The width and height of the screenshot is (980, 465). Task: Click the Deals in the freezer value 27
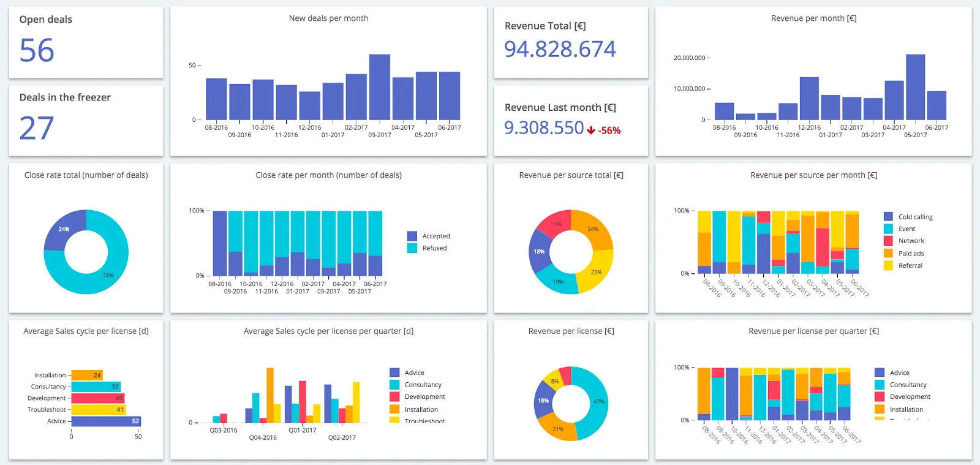[37, 128]
